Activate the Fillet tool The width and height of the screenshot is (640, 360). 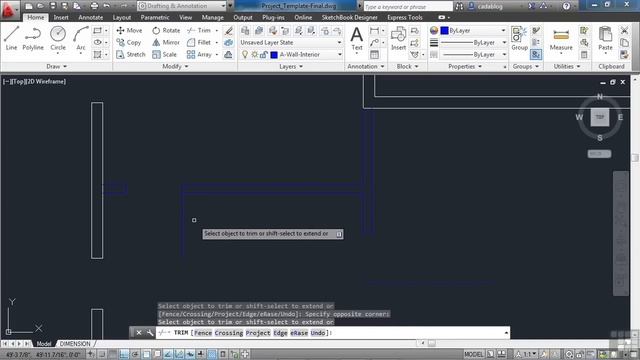[199, 42]
